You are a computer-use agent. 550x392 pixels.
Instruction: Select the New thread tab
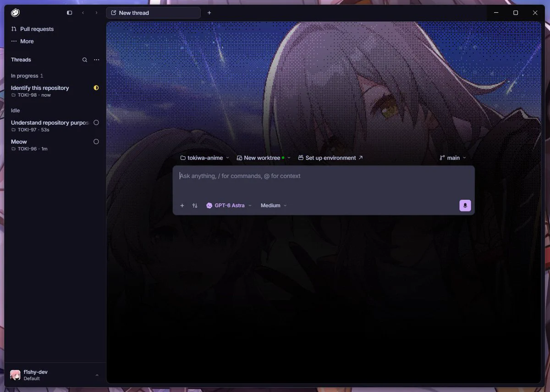[x=153, y=13]
